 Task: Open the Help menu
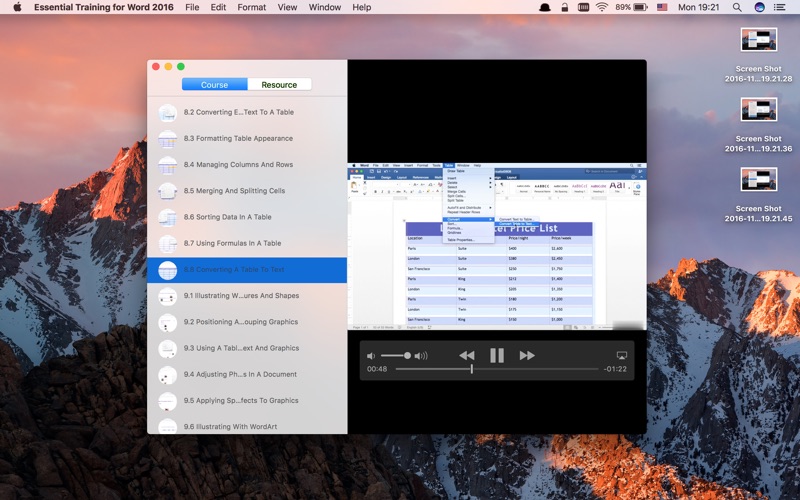[x=362, y=7]
